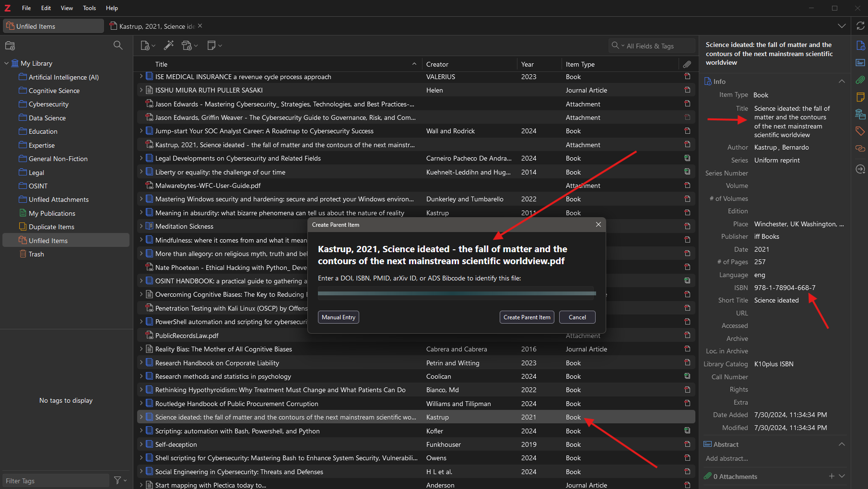Open the OSINT collection
The height and width of the screenshot is (489, 868).
pos(38,186)
